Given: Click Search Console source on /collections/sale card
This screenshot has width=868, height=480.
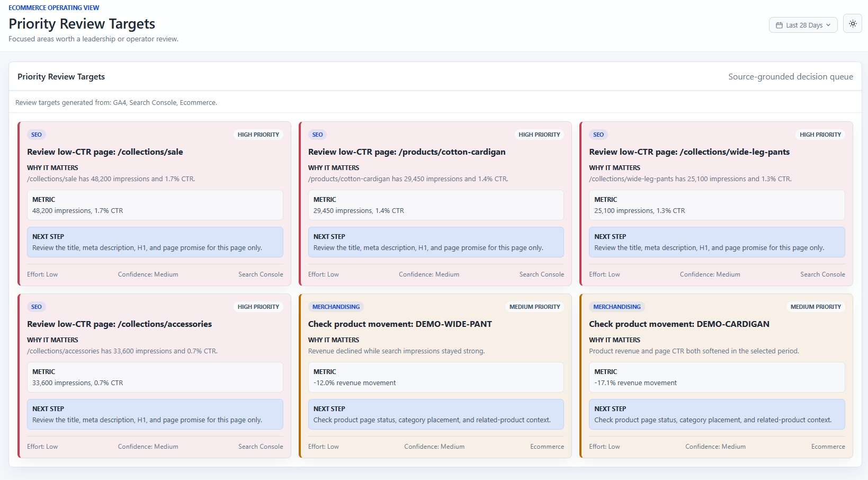Looking at the screenshot, I should point(261,274).
